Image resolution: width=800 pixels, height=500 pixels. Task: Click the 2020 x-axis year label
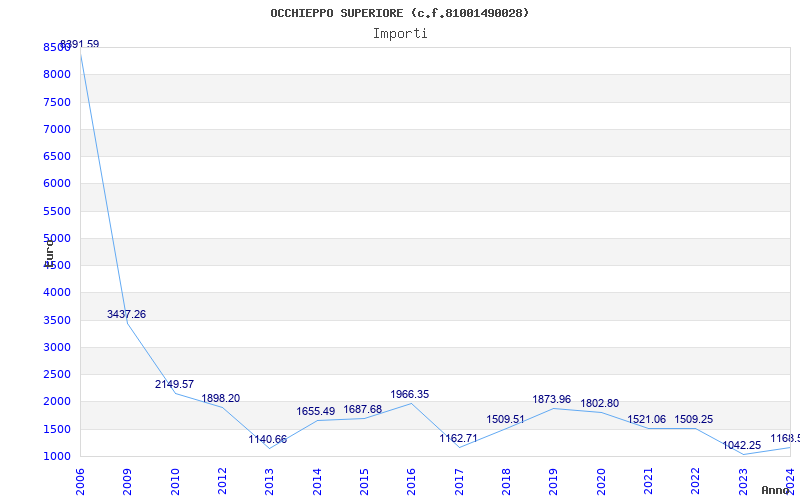click(601, 479)
